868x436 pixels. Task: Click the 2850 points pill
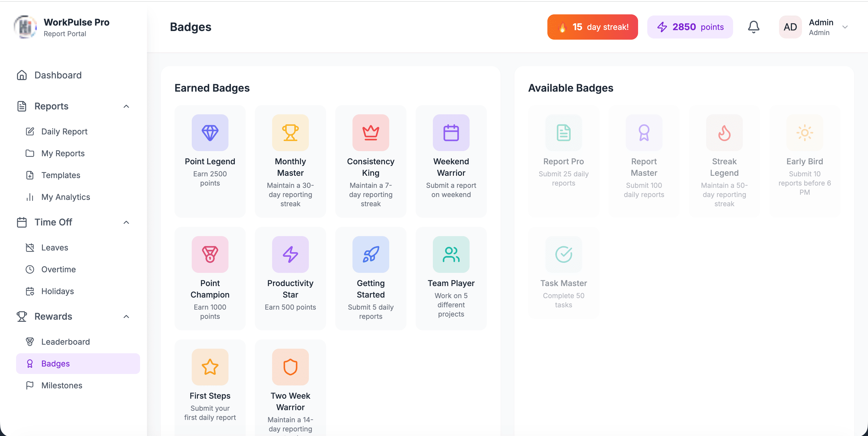click(x=690, y=27)
